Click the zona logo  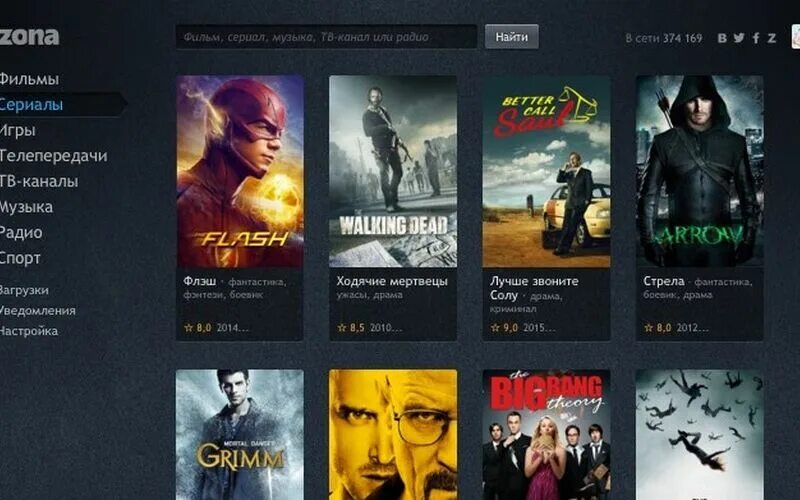click(29, 36)
